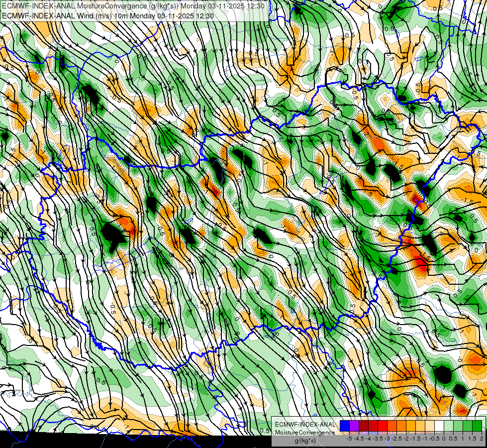This screenshot has width=487, height=448.
Task: Pick light green swatch between 0.5 and 1
Action: [459, 426]
